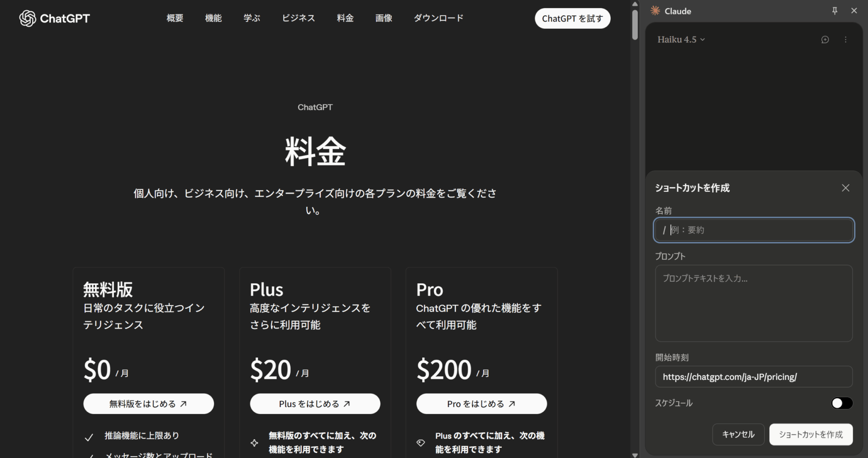The height and width of the screenshot is (458, 868).
Task: Click the ショートカットを作成 submit button
Action: tap(810, 434)
